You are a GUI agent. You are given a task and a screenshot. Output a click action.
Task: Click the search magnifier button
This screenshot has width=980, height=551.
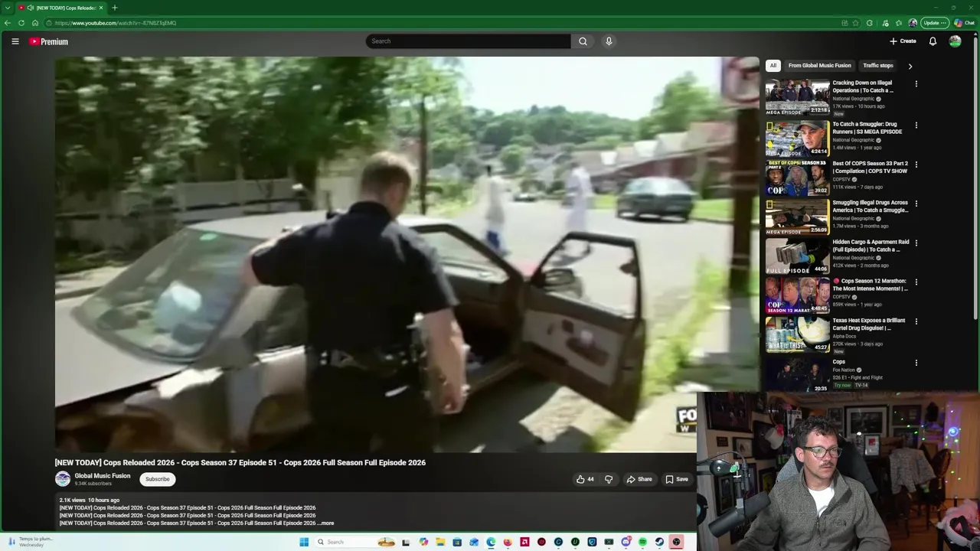click(x=583, y=41)
